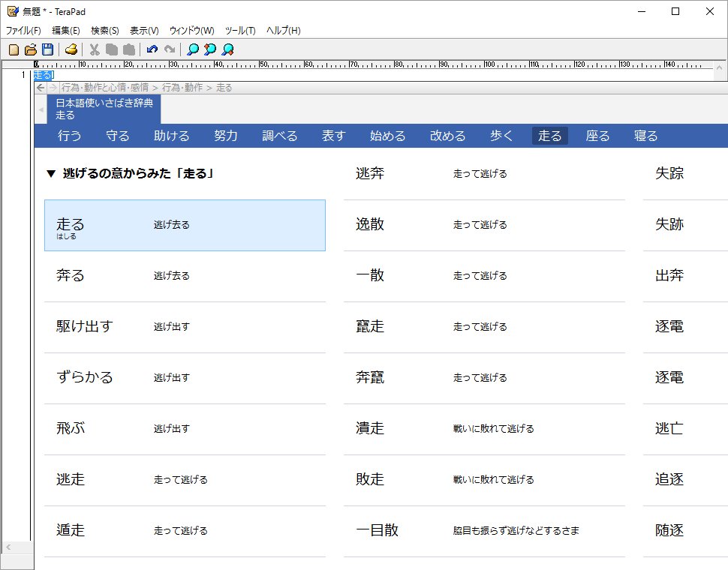Switch to 始める in the blue word bar

tap(388, 136)
